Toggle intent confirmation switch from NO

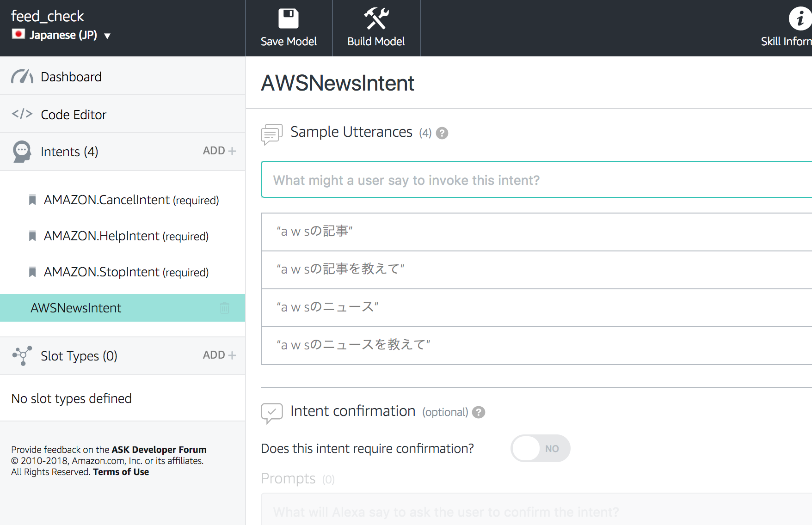coord(540,448)
